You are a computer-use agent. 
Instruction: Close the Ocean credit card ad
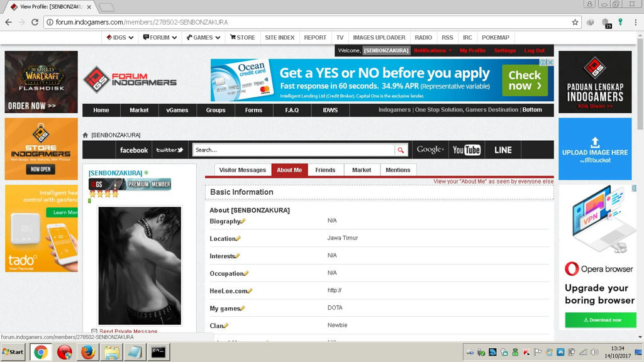[550, 62]
